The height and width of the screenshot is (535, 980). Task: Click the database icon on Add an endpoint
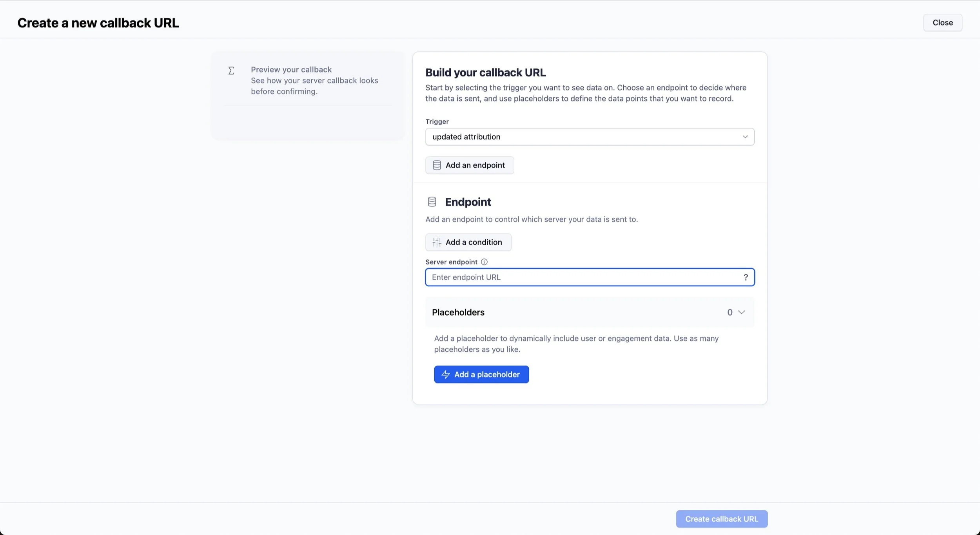coord(437,165)
